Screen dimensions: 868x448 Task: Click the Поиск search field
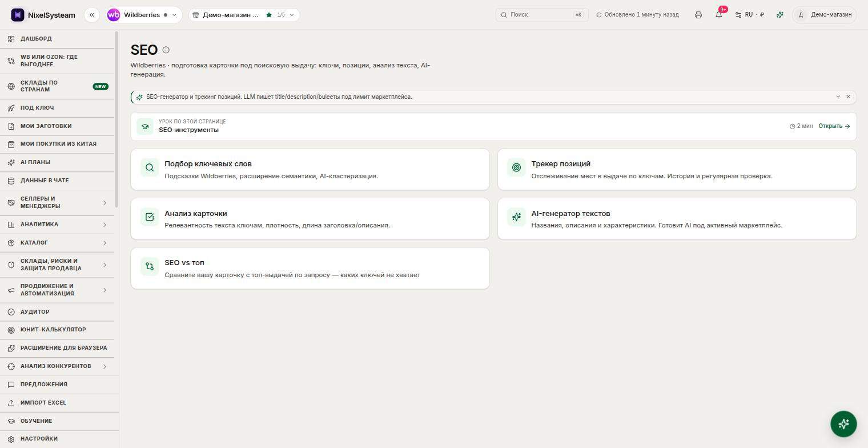[x=542, y=15]
